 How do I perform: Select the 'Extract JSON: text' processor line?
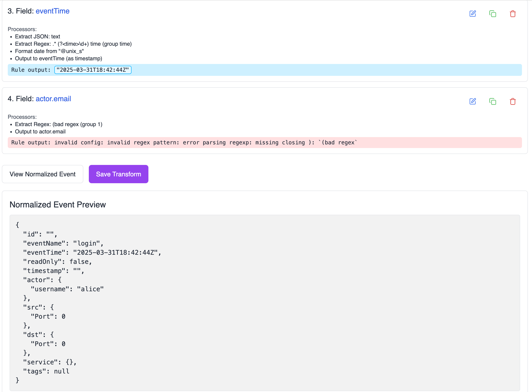(37, 37)
